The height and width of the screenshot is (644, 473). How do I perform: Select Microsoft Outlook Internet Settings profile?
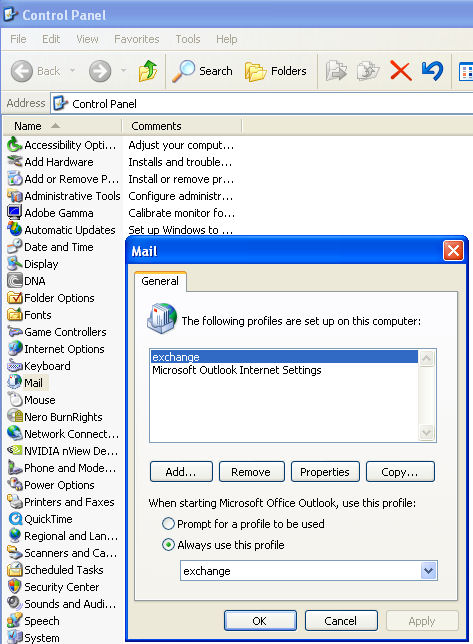pyautogui.click(x=236, y=370)
